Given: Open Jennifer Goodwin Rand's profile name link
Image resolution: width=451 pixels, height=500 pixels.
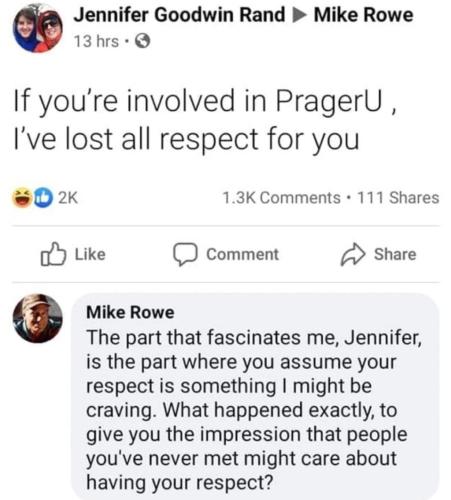Looking at the screenshot, I should pos(179,15).
